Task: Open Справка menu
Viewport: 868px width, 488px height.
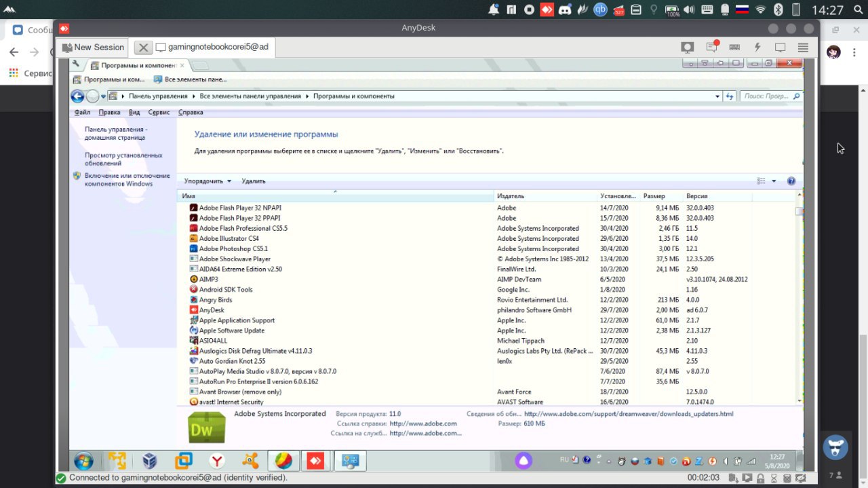Action: click(191, 113)
